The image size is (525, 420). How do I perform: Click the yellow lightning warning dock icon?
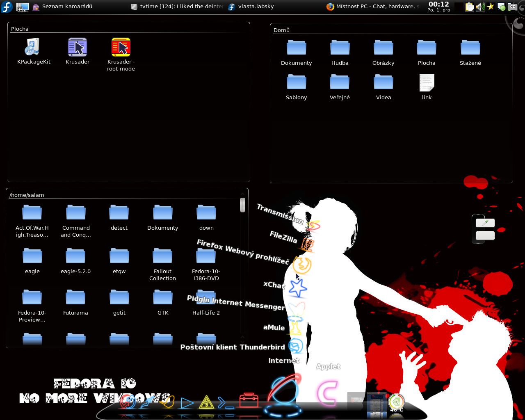coord(206,403)
